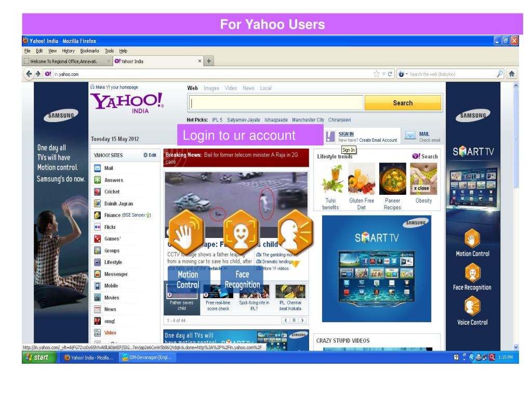
Task: Open Gluten Free Diet thumbnail
Action: [362, 179]
